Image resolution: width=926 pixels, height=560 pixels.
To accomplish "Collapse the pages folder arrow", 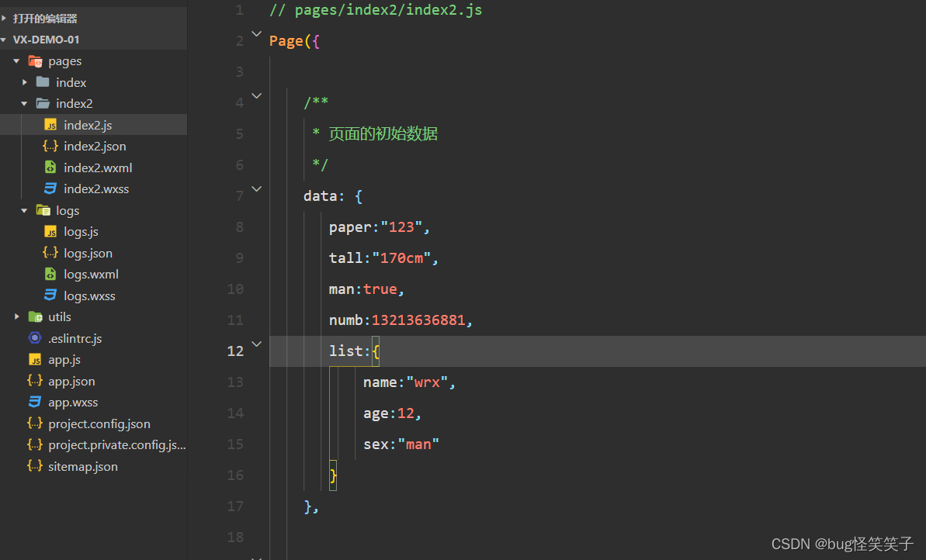I will 16,60.
